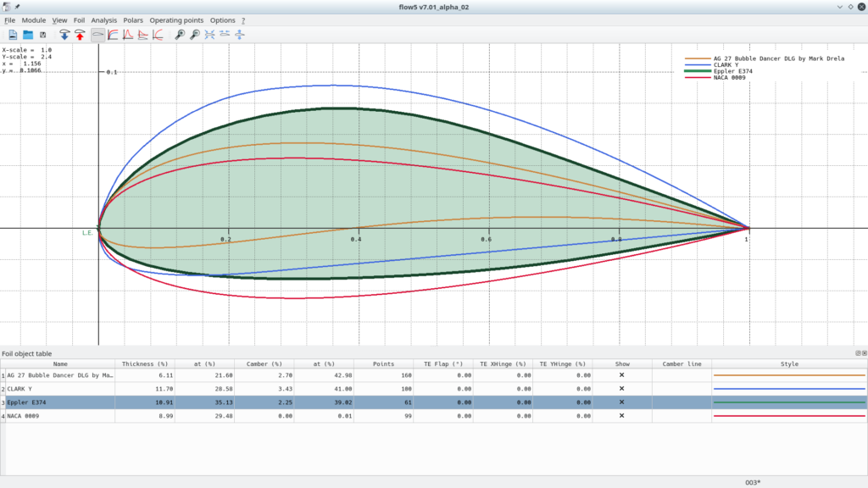This screenshot has height=488, width=868.
Task: Click the blue down-arrow foil toolbar icon
Action: click(x=64, y=35)
